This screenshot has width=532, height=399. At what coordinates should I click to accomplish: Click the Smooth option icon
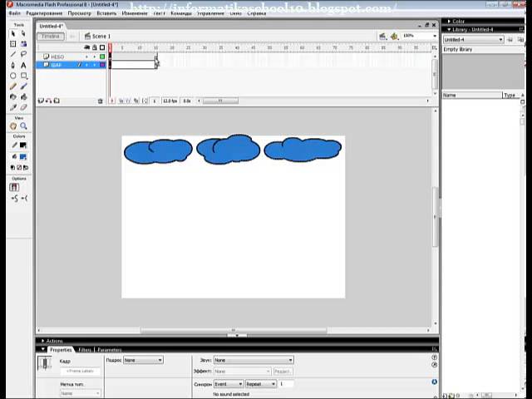click(14, 199)
